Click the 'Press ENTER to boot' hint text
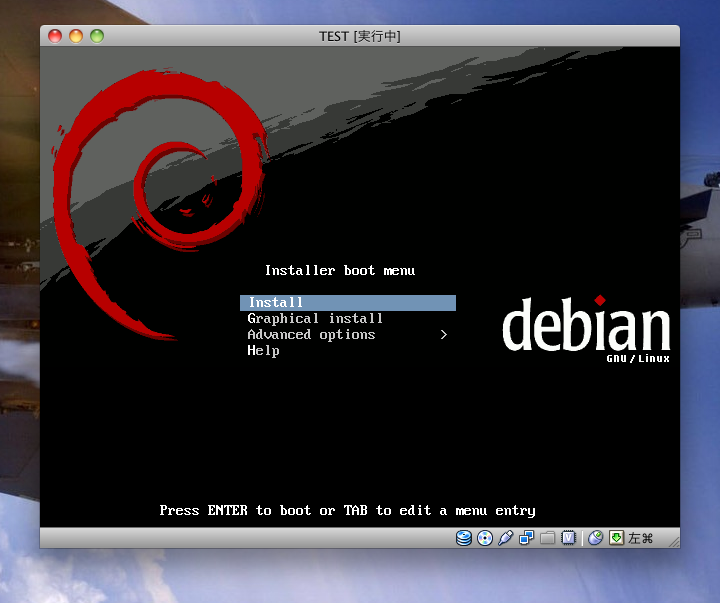 (348, 511)
